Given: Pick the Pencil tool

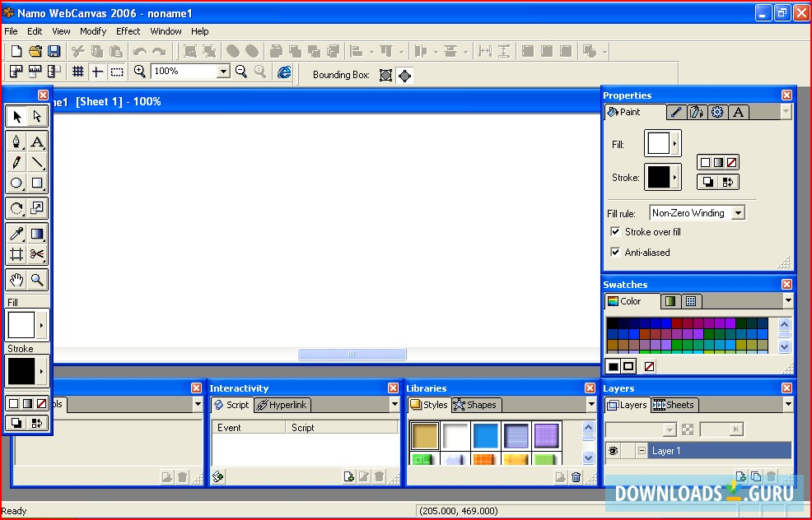Looking at the screenshot, I should tap(16, 162).
